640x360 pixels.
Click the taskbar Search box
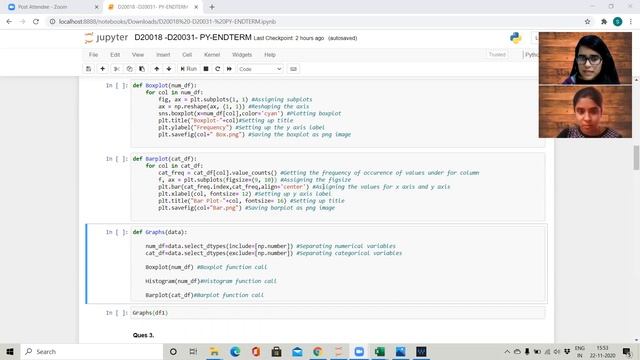[91, 351]
